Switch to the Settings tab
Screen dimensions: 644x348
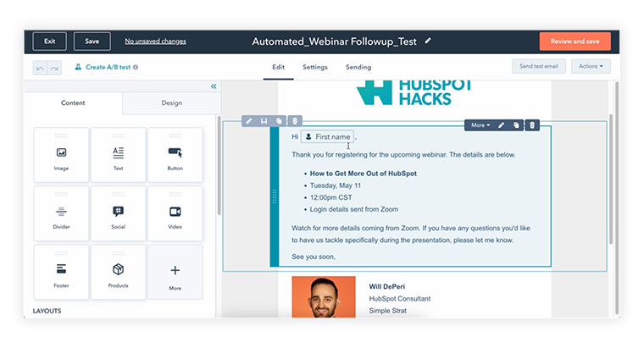click(315, 67)
